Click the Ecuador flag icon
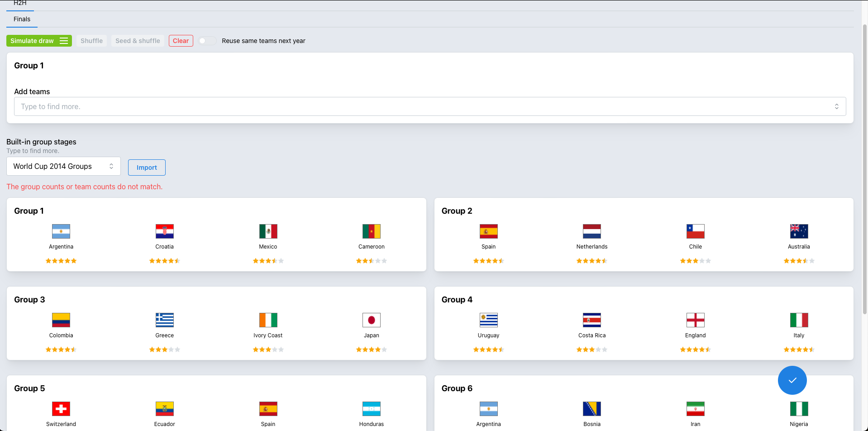This screenshot has height=431, width=868. 165,409
